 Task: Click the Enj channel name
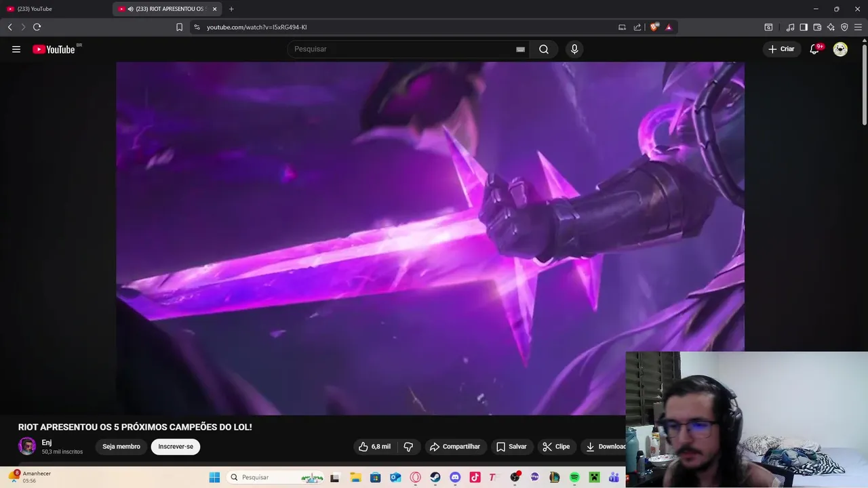(x=47, y=443)
